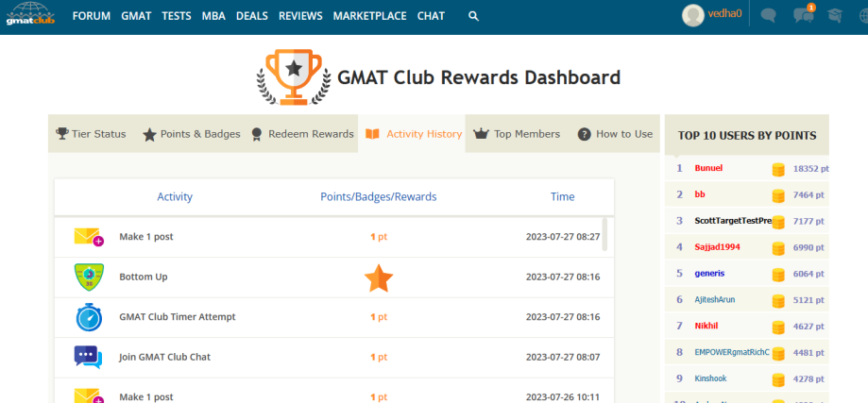Click coin stack next to Sajjad1994
868x403 pixels.
click(778, 248)
